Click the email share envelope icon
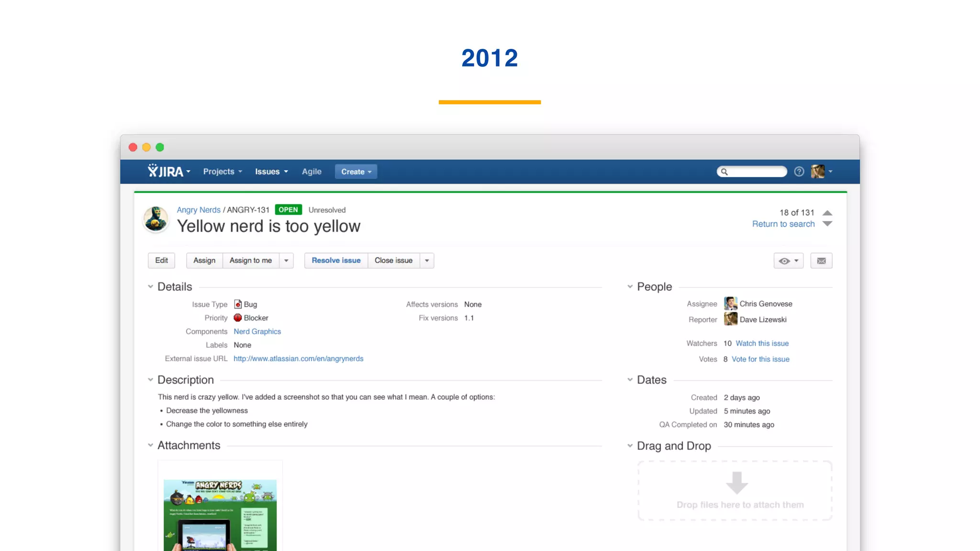The width and height of the screenshot is (980, 551). (x=821, y=261)
